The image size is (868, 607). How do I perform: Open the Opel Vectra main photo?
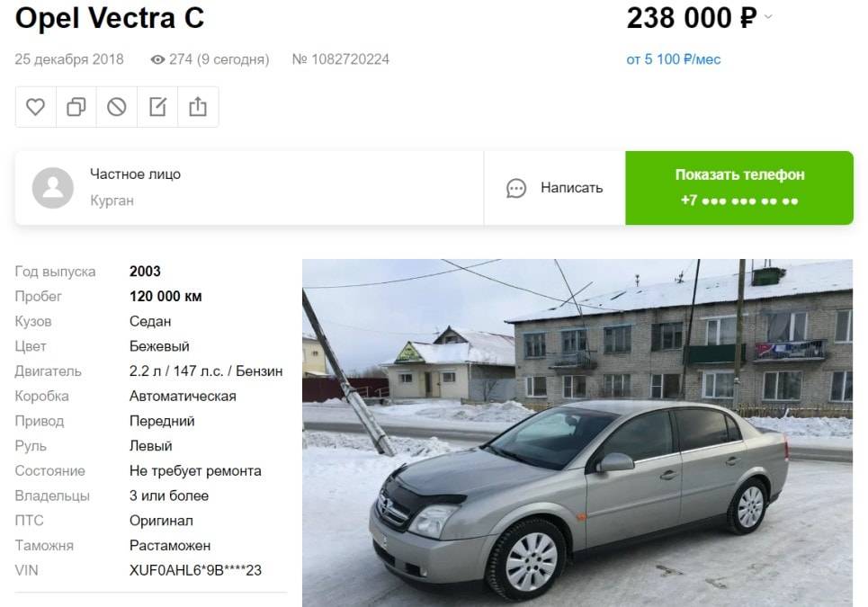click(x=577, y=433)
